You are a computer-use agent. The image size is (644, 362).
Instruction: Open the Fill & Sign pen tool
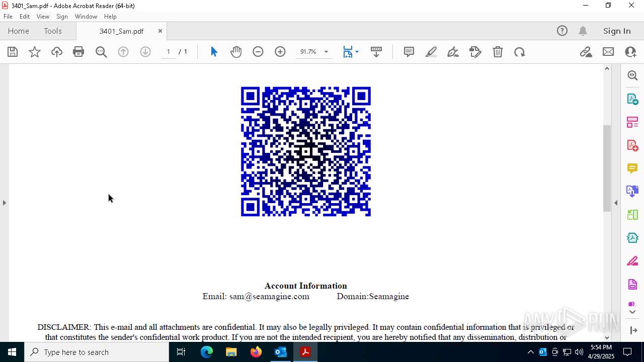click(453, 52)
